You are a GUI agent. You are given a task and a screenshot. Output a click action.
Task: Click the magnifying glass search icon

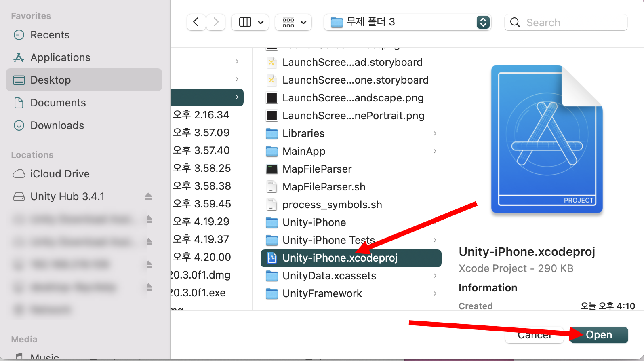tap(515, 22)
